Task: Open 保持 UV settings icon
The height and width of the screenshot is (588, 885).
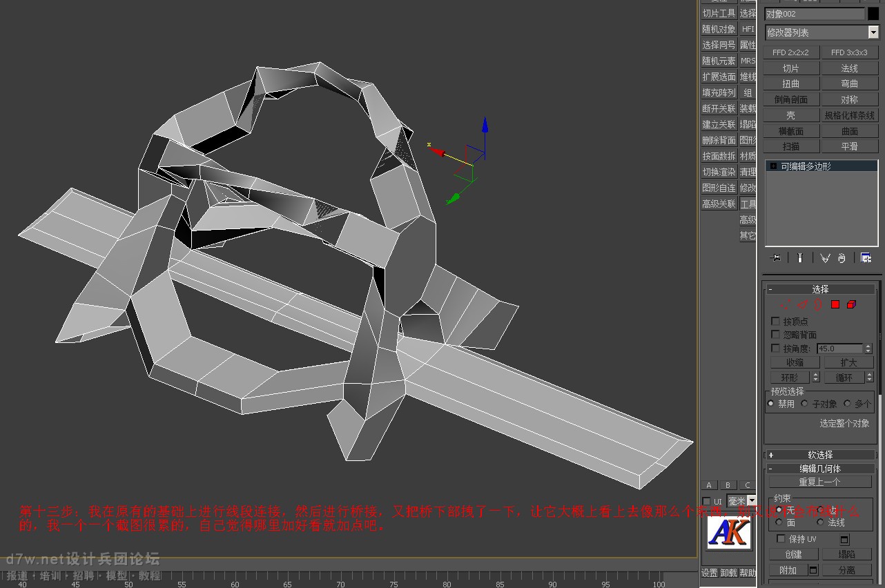Action: point(844,540)
